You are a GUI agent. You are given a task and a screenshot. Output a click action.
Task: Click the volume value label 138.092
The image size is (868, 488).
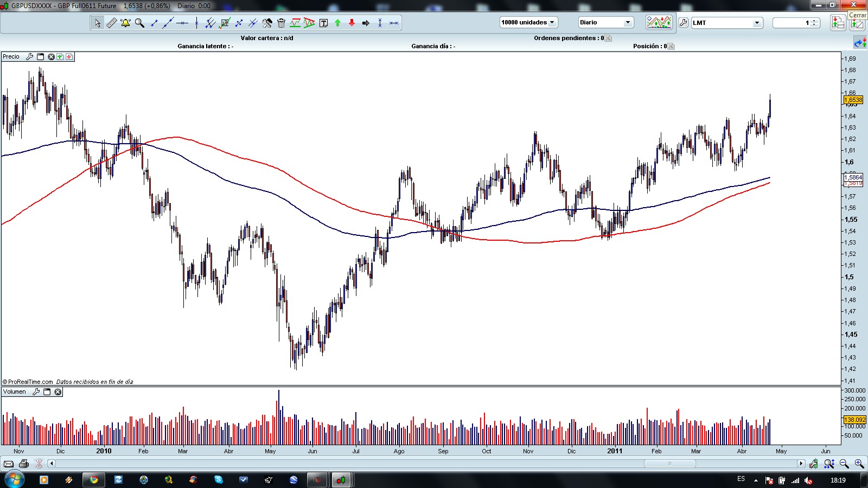point(855,420)
